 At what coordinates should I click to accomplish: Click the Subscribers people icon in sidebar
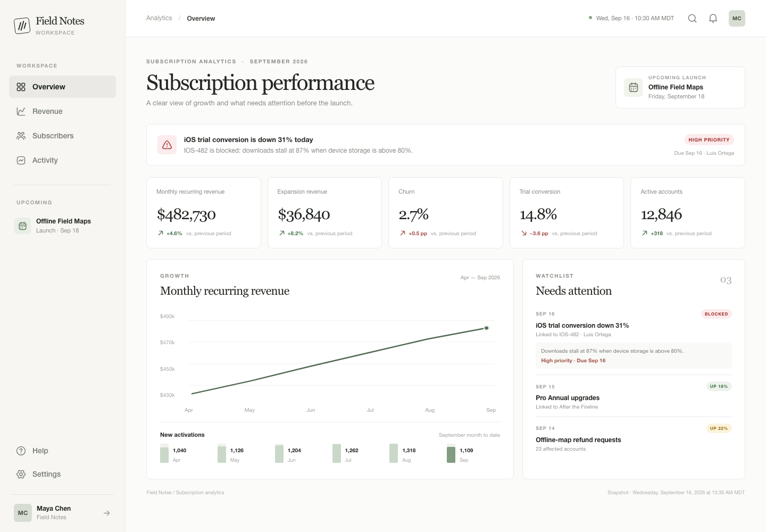tap(21, 136)
